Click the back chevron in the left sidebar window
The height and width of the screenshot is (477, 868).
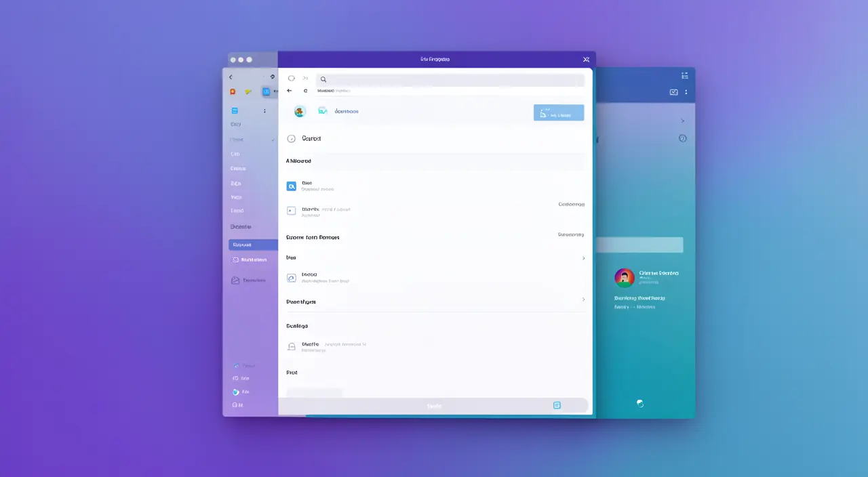coord(231,77)
